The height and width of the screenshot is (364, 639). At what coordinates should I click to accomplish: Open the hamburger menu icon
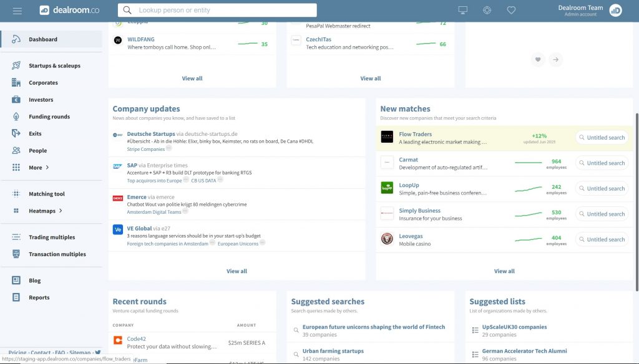click(17, 11)
